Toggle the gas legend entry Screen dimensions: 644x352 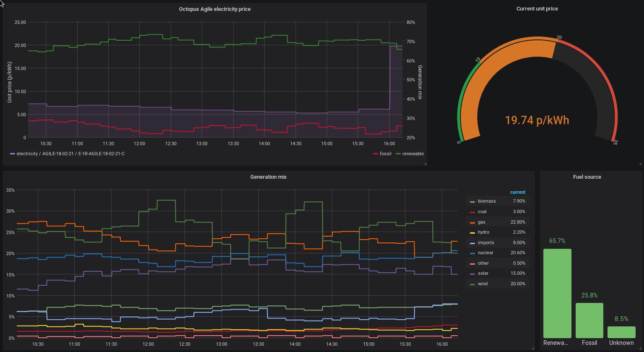coord(481,222)
